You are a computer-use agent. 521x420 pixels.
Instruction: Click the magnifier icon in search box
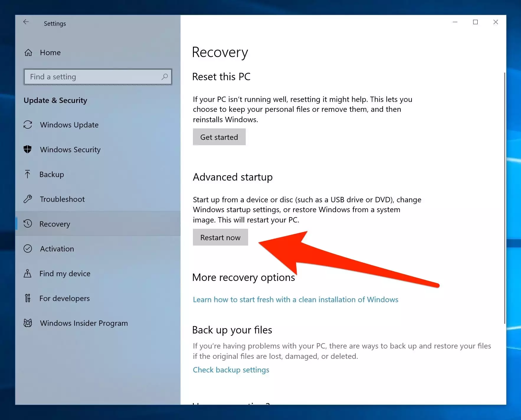tap(165, 77)
